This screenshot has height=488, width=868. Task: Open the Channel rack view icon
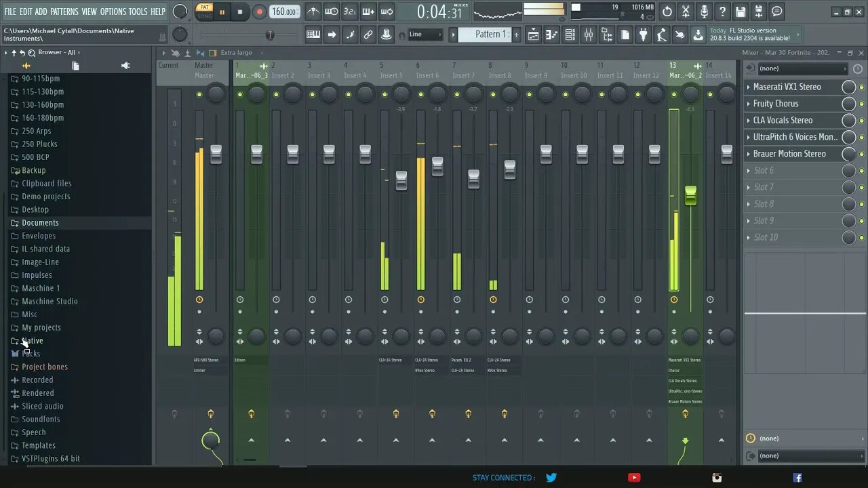tap(570, 35)
